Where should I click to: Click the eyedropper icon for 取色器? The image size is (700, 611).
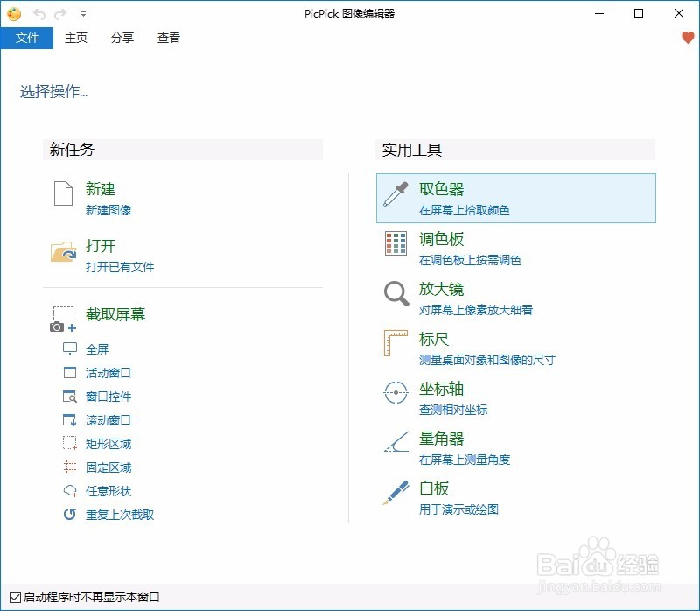pos(396,193)
